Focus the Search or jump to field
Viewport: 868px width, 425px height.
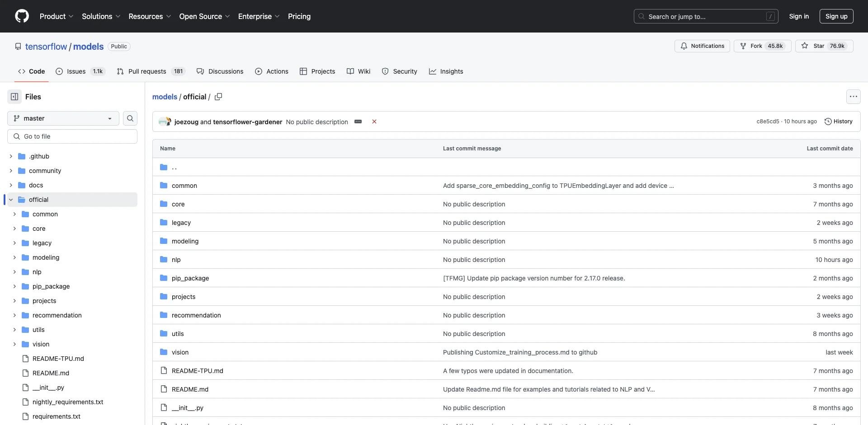click(x=706, y=16)
